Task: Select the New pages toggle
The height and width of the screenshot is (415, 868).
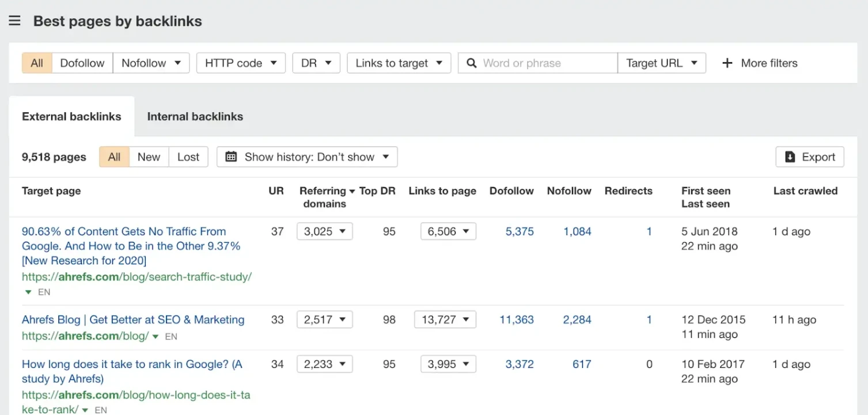Action: (149, 157)
